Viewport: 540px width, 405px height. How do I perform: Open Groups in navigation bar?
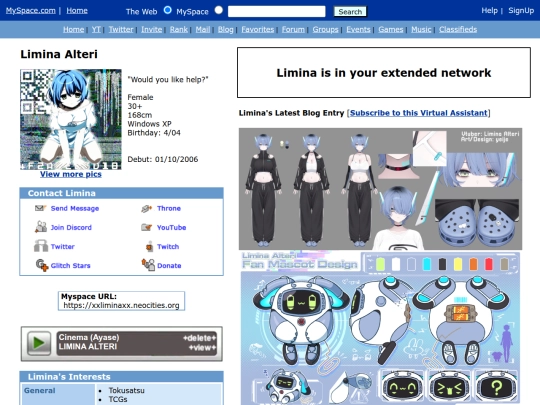point(325,29)
